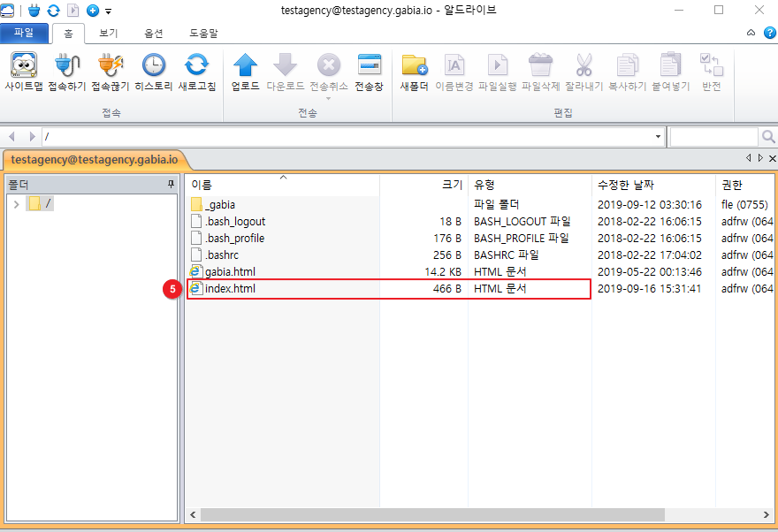
Task: Expand the root folder tree node
Action: (17, 204)
